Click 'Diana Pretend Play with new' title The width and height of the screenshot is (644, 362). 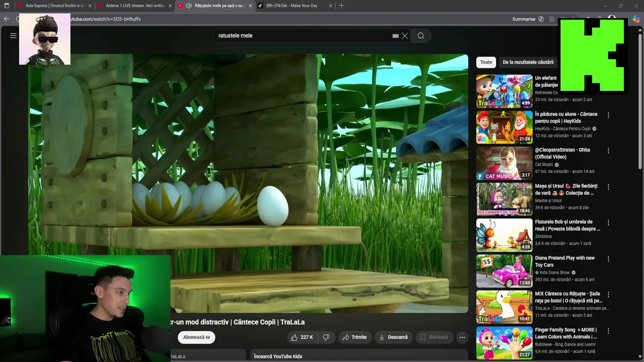565,261
